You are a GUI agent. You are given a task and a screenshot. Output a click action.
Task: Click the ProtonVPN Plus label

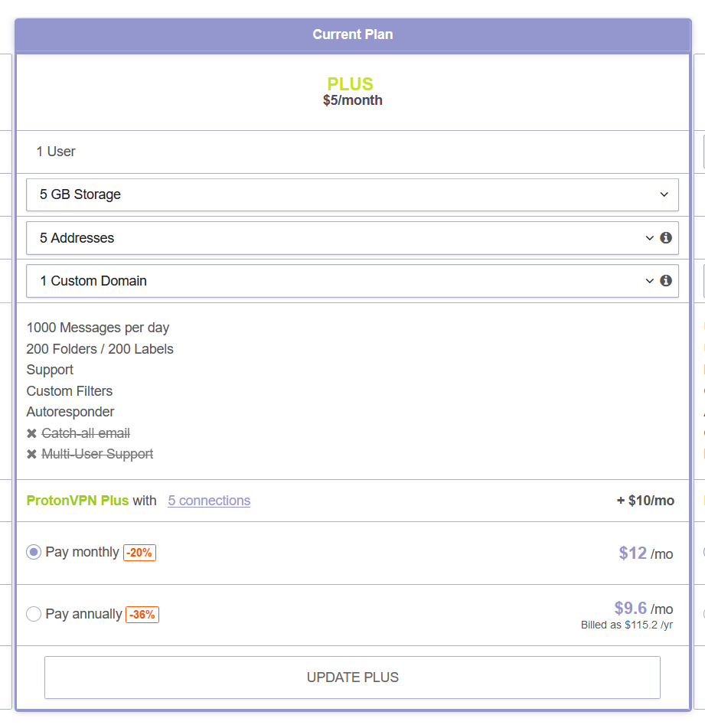[77, 501]
